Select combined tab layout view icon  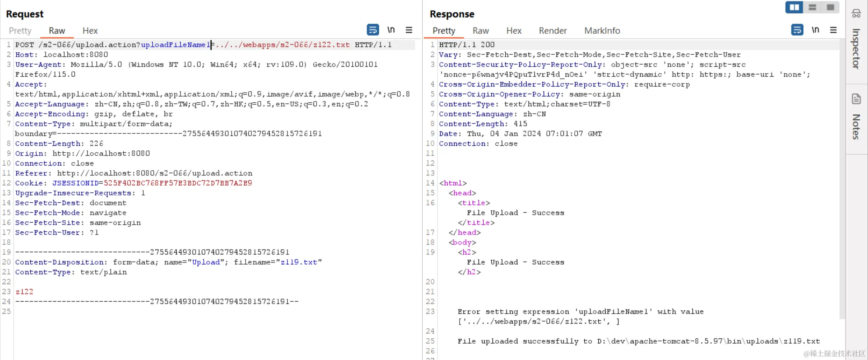[x=830, y=7]
